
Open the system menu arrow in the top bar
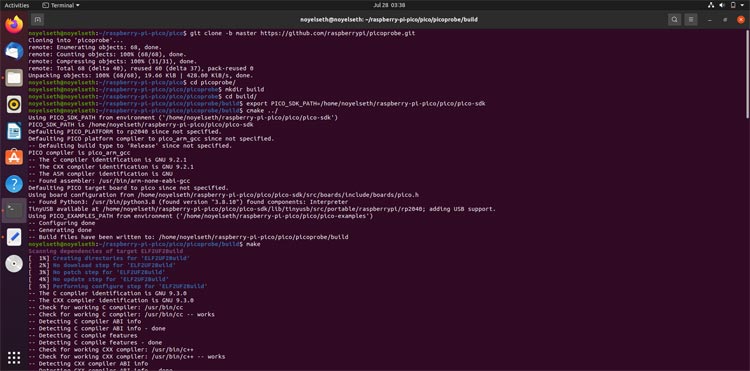[x=742, y=5]
